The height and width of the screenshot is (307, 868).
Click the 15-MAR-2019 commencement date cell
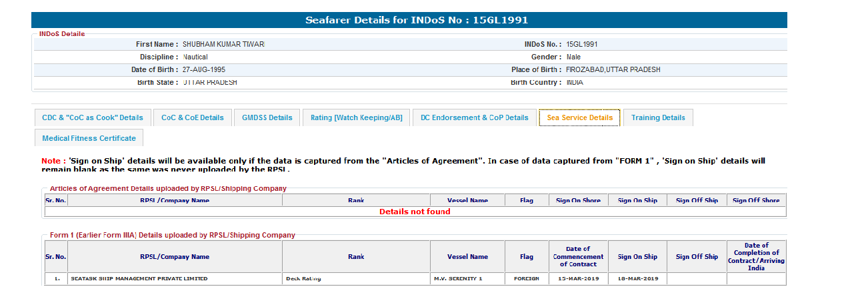578,279
